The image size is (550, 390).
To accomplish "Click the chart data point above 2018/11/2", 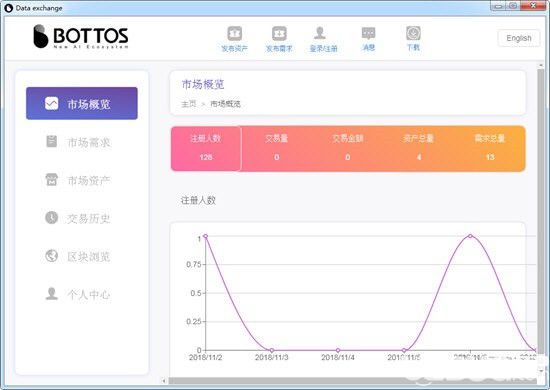I will click(206, 236).
